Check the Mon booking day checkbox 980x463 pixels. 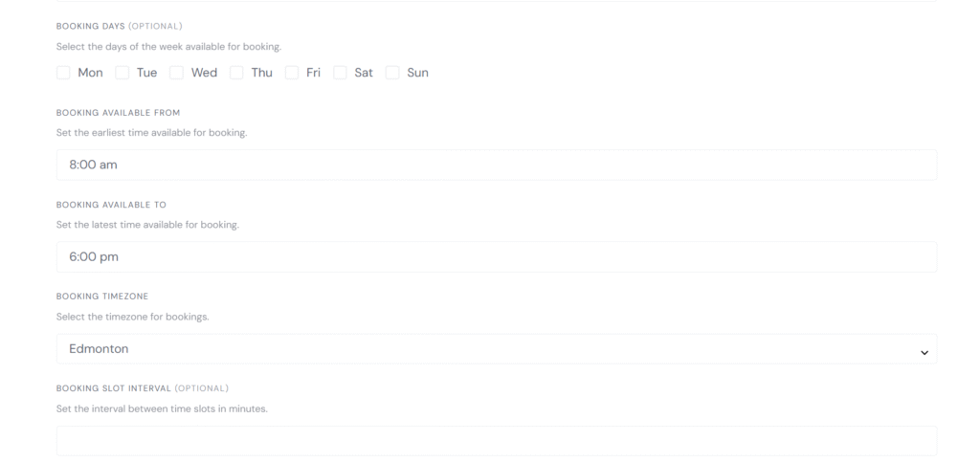[63, 73]
